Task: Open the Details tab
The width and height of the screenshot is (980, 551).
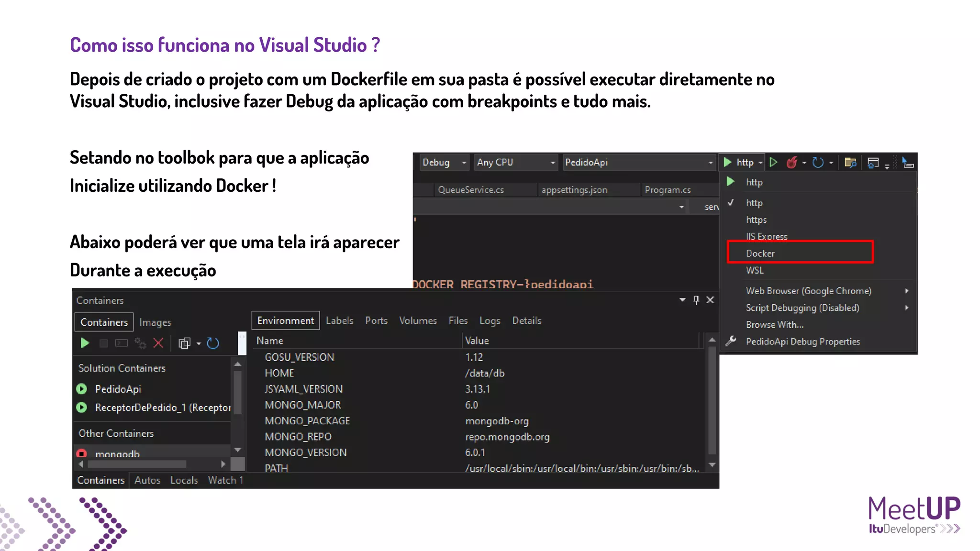Action: 526,320
